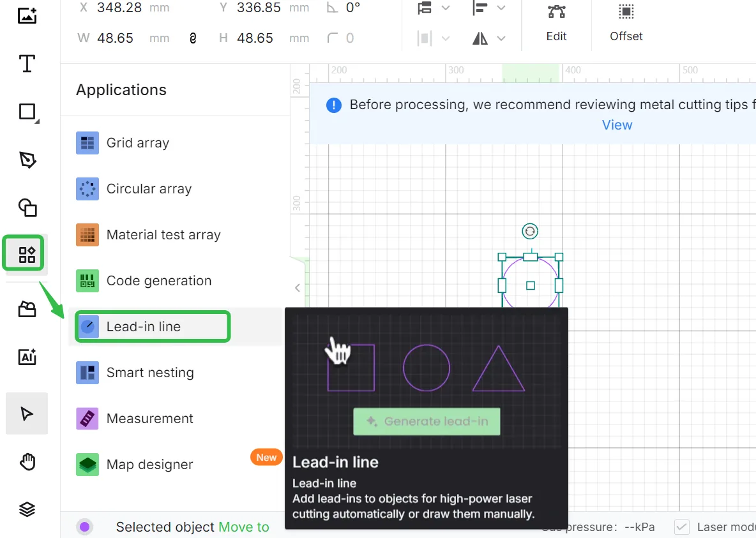Click the Distribute objects icon
Viewport: 756px width, 538px height.
(x=424, y=38)
